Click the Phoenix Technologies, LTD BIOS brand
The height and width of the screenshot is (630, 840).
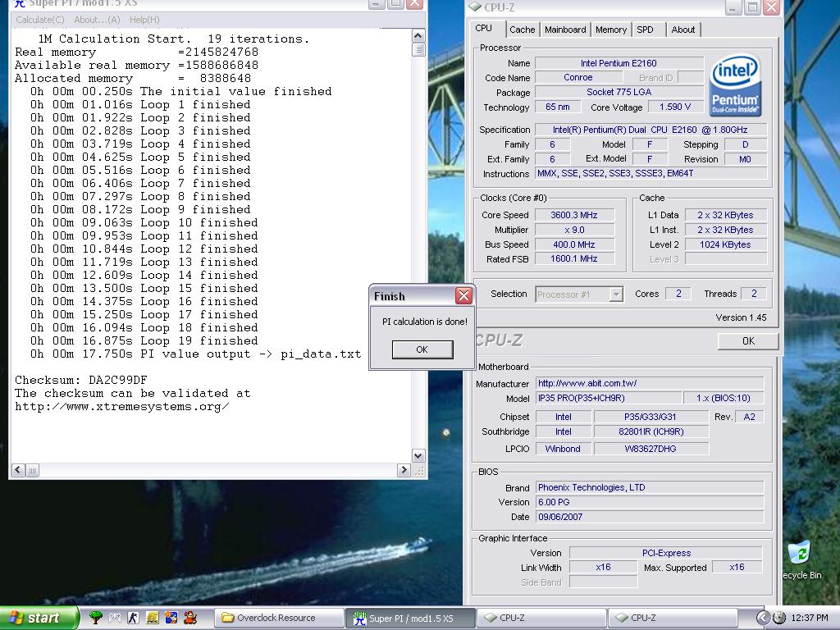(x=650, y=487)
